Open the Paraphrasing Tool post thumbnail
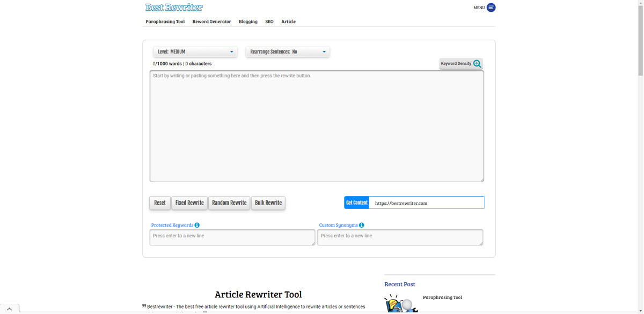This screenshot has height=314, width=644. point(401,304)
